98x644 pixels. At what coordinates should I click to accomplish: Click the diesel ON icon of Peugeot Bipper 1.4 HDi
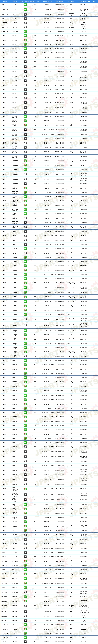pos(25,620)
